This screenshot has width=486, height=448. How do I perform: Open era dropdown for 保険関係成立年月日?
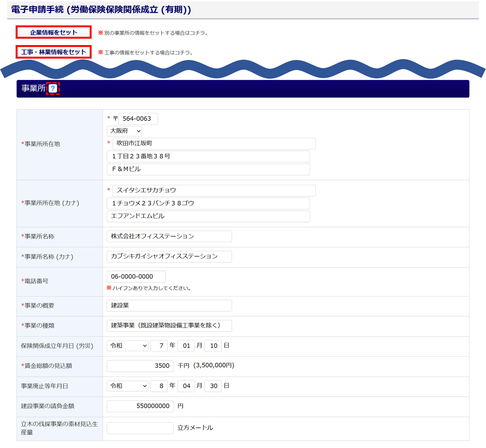(127, 346)
